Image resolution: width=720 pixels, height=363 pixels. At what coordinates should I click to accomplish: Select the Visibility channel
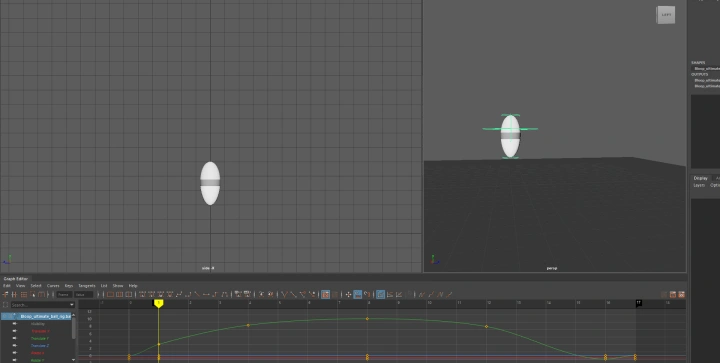[38, 324]
